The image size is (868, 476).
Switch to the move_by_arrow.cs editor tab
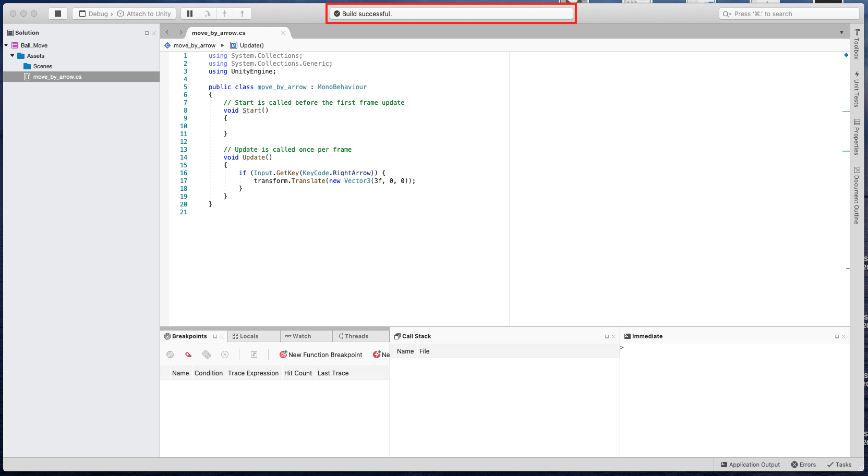tap(219, 33)
